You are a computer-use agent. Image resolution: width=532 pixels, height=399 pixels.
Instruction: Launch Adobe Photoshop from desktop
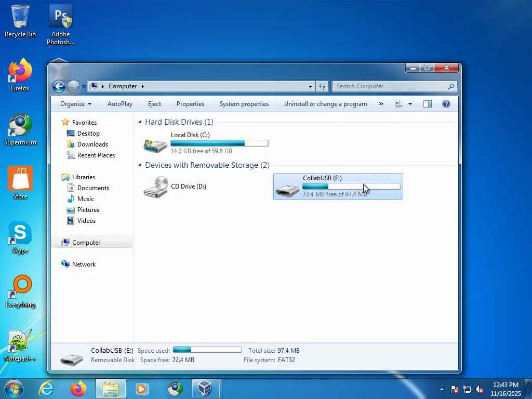(60, 24)
